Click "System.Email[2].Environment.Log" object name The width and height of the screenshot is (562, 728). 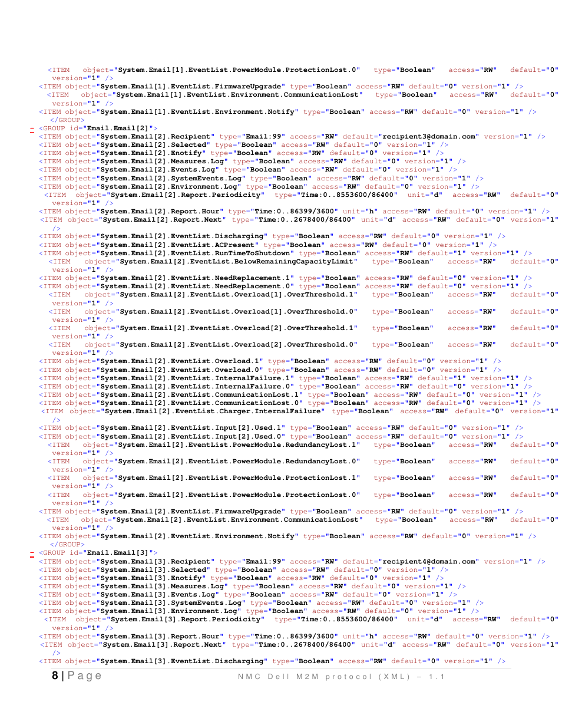click(x=169, y=187)
